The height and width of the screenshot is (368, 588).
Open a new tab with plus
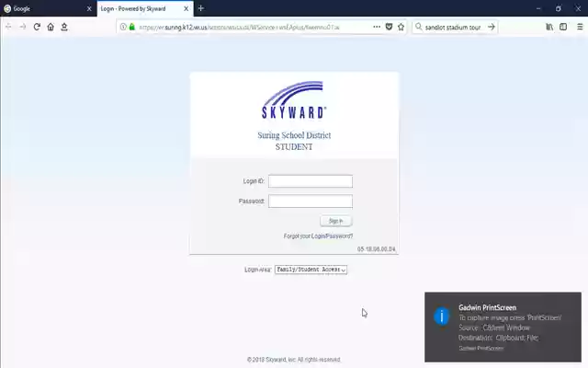[201, 8]
